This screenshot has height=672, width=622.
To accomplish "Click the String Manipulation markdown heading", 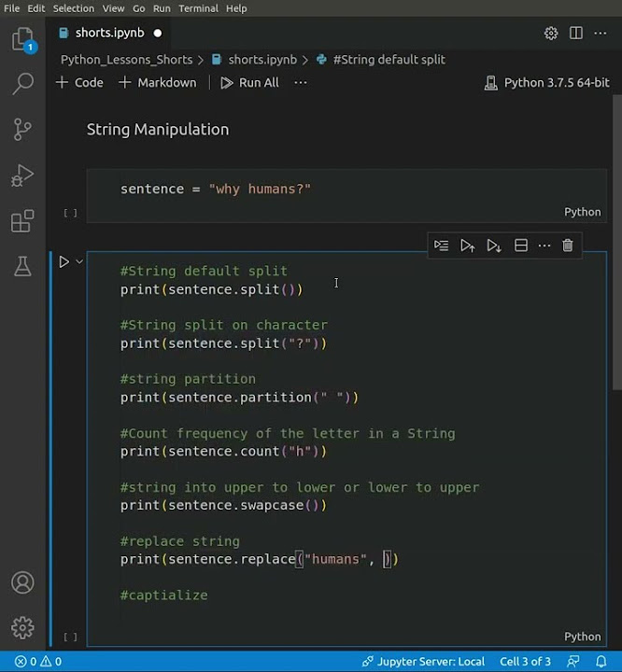I will 158,130.
